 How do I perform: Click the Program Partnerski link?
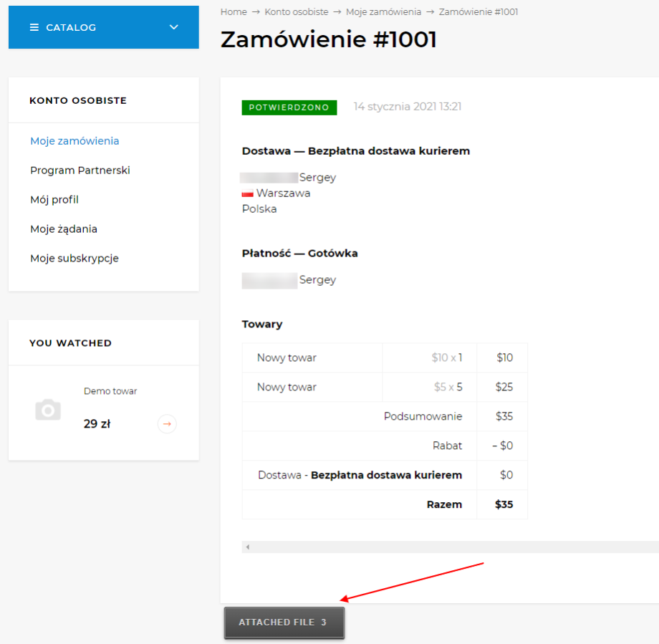(80, 170)
